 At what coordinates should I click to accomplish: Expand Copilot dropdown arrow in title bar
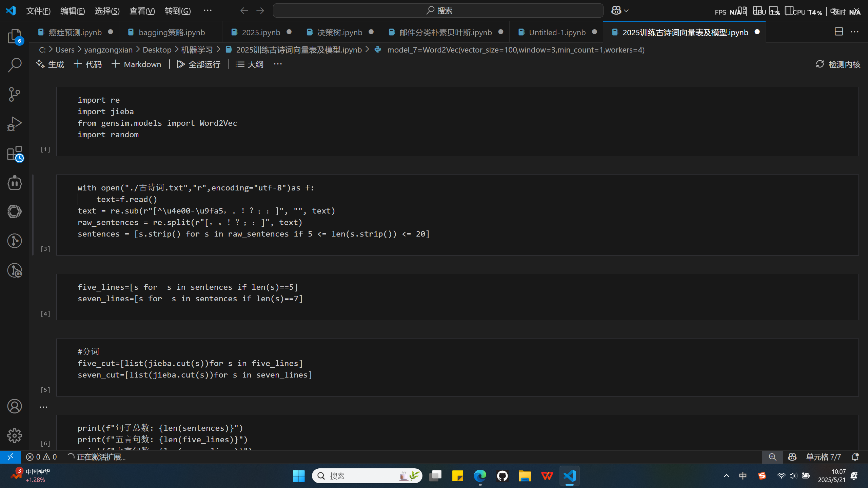[626, 11]
